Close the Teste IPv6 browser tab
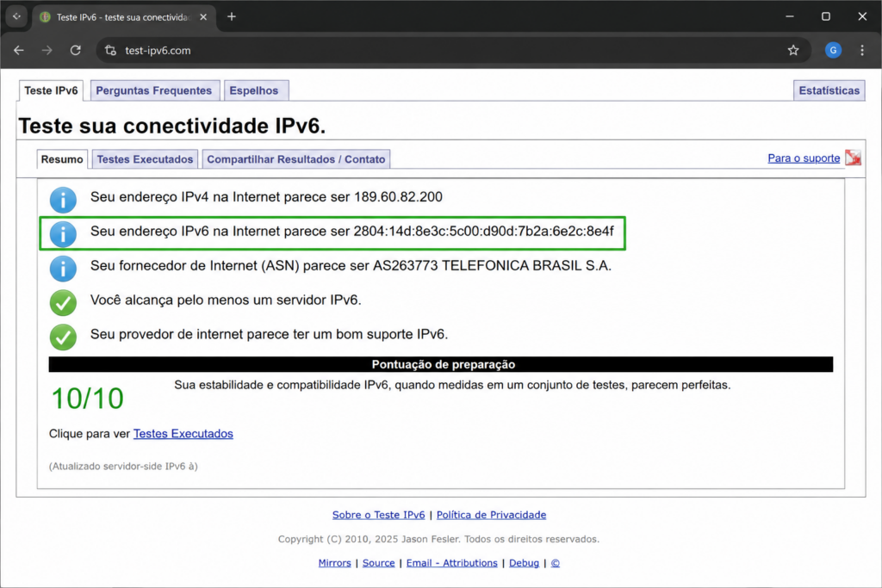Image resolution: width=882 pixels, height=588 pixels. tap(203, 17)
